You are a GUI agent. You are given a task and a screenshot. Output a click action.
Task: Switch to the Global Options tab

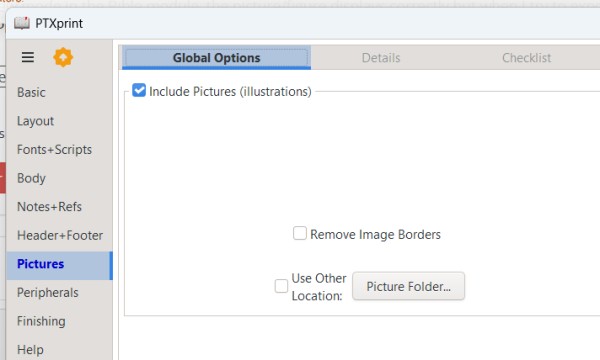(217, 58)
